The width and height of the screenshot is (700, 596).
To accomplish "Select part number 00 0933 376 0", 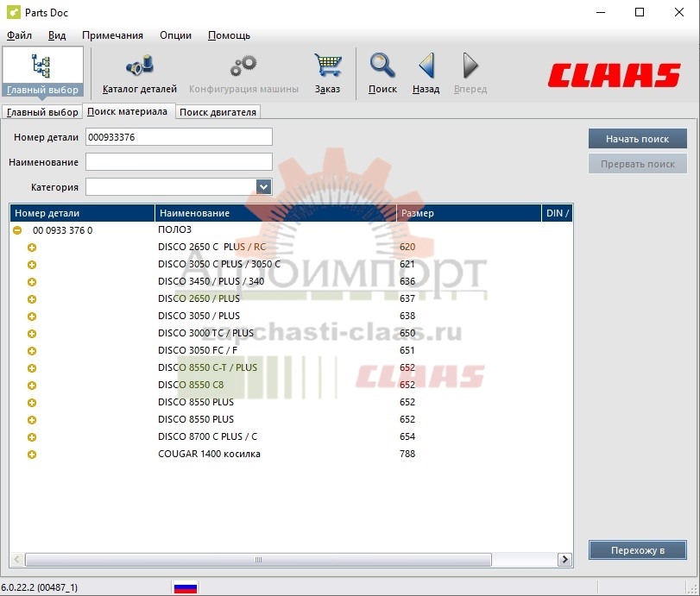I will click(x=62, y=230).
